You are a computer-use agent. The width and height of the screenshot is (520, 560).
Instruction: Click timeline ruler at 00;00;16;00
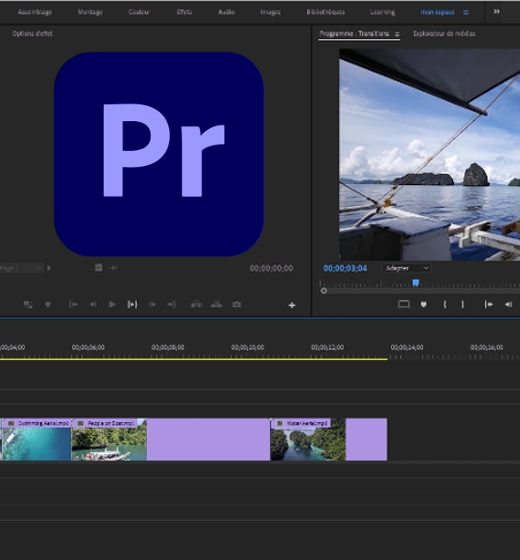coord(486,348)
